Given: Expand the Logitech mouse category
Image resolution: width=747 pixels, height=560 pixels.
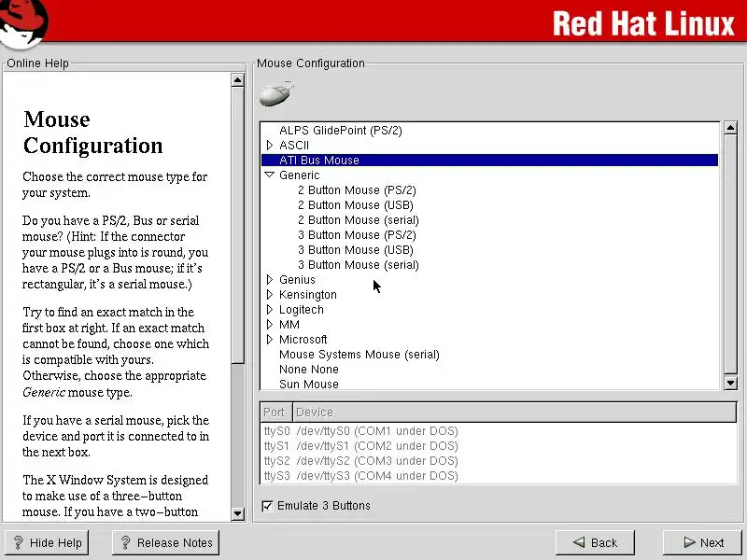Looking at the screenshot, I should coord(270,310).
